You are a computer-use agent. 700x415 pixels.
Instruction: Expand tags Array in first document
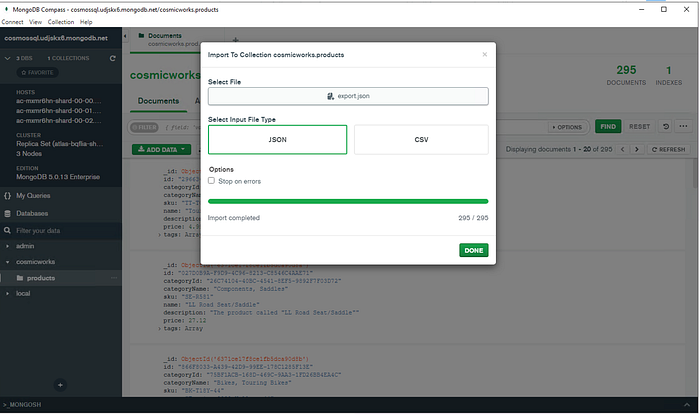tap(159, 235)
